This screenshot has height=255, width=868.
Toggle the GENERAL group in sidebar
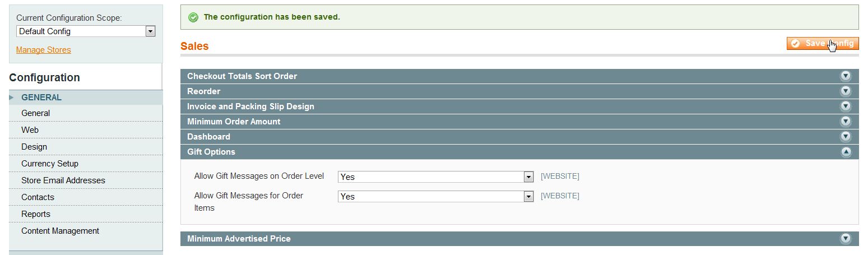coord(41,98)
